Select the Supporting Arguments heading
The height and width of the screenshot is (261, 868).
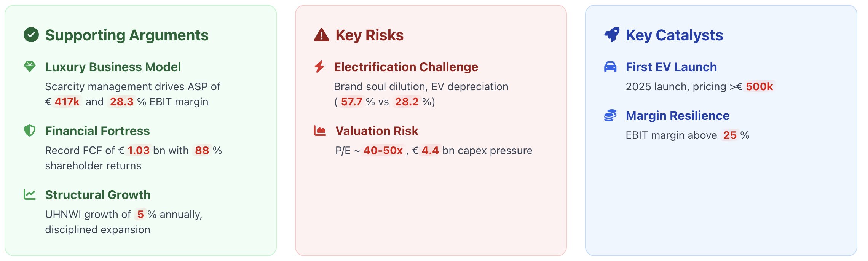[x=127, y=35]
